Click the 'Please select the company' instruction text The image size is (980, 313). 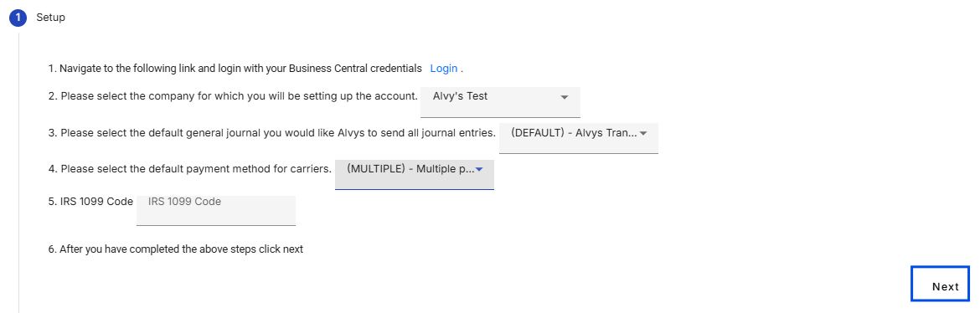click(x=233, y=97)
